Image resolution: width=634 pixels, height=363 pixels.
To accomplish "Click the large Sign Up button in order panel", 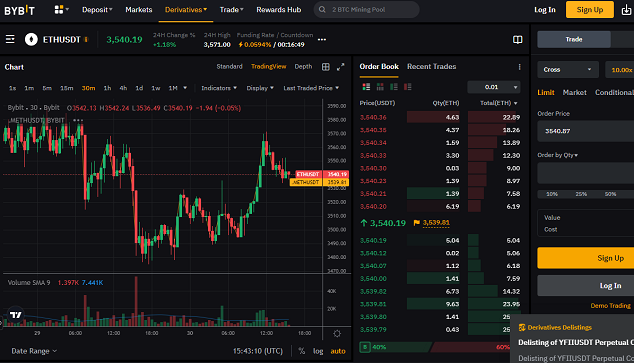I will coord(585,258).
